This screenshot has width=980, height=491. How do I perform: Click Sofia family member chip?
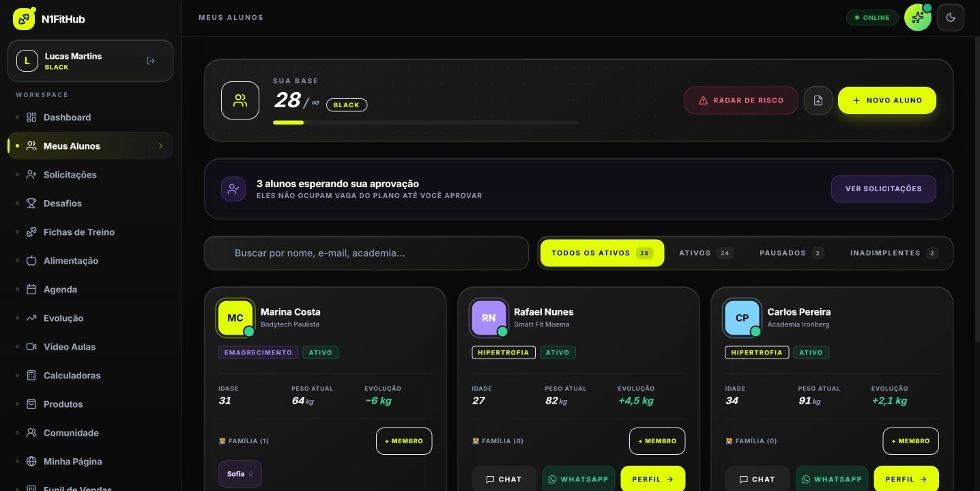click(x=240, y=474)
